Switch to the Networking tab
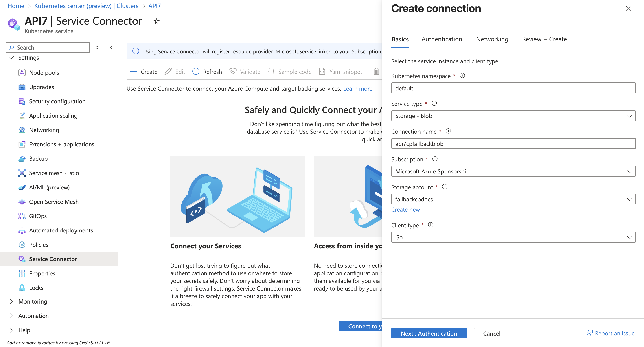The image size is (644, 347). (x=492, y=39)
